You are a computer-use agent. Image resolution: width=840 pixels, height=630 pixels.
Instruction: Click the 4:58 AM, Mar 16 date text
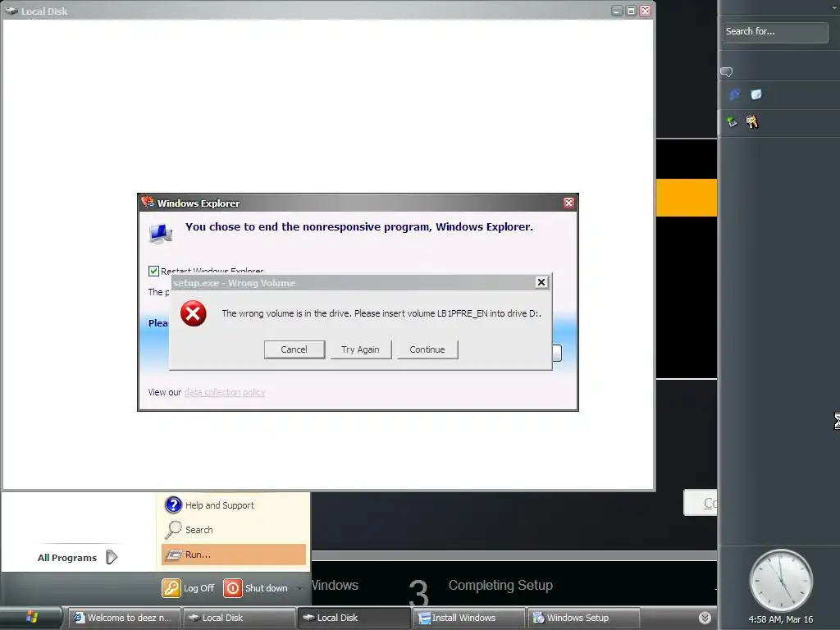click(x=781, y=619)
